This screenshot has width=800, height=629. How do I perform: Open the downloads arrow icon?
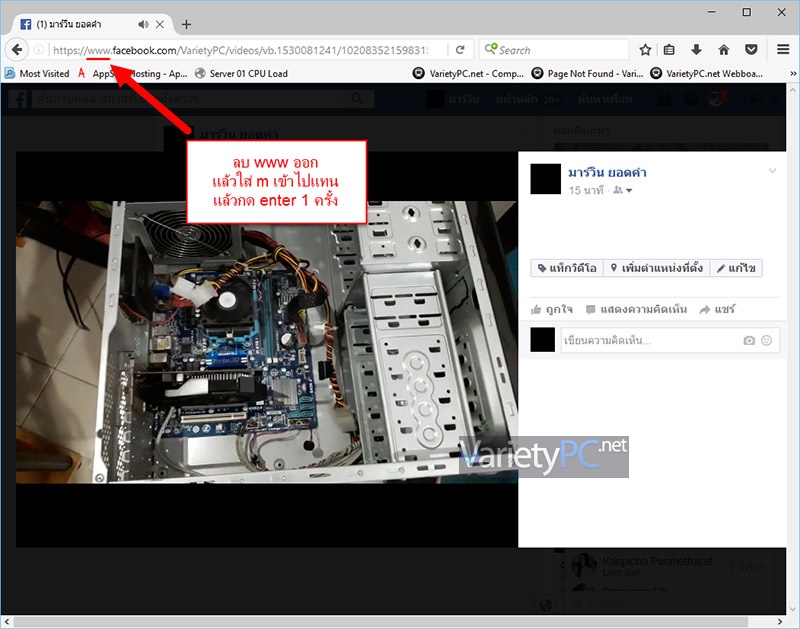pyautogui.click(x=696, y=49)
